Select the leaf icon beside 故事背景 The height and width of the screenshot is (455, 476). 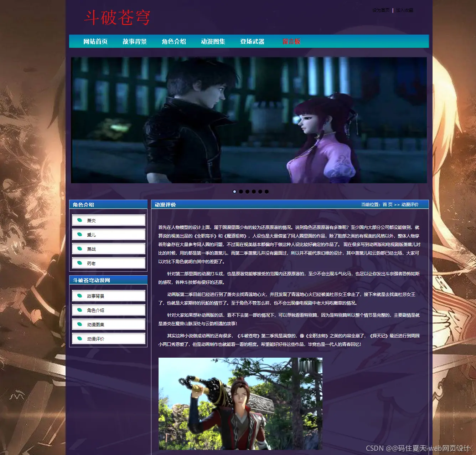pyautogui.click(x=79, y=296)
